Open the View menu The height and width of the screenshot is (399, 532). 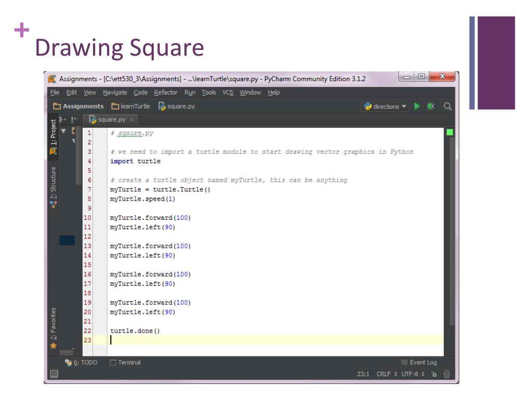click(x=90, y=92)
